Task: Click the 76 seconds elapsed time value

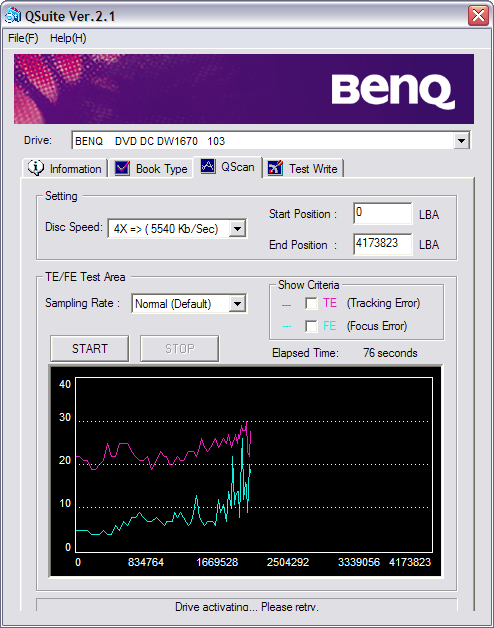Action: [x=390, y=353]
